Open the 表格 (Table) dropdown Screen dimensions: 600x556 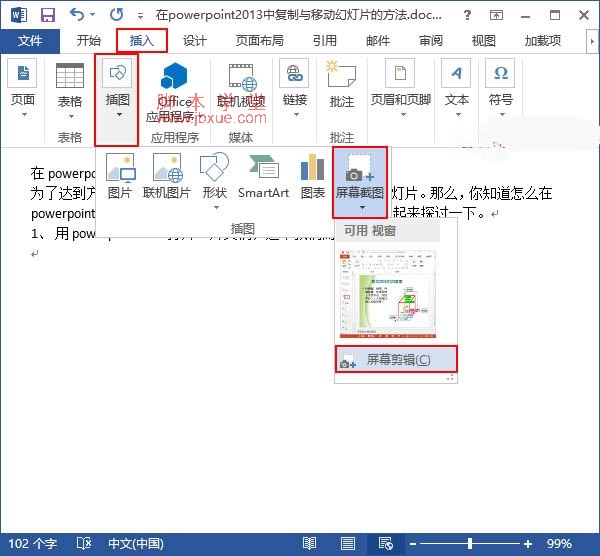70,91
